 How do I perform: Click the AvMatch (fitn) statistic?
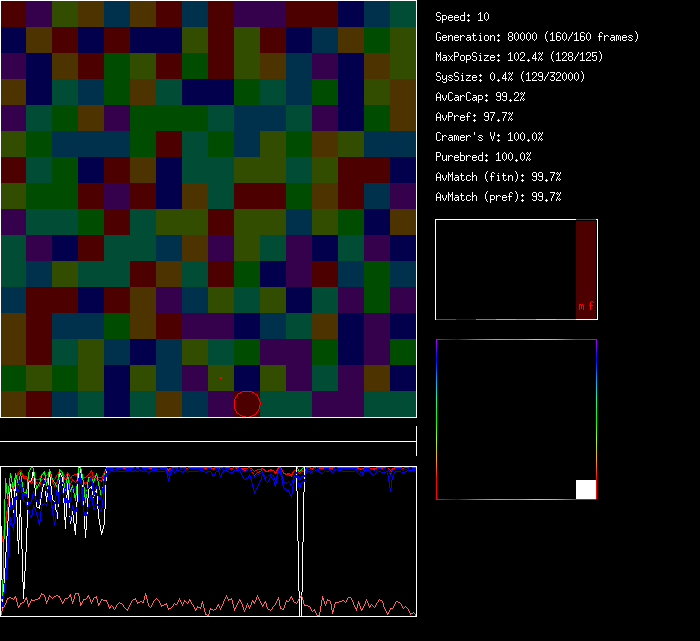tap(498, 177)
